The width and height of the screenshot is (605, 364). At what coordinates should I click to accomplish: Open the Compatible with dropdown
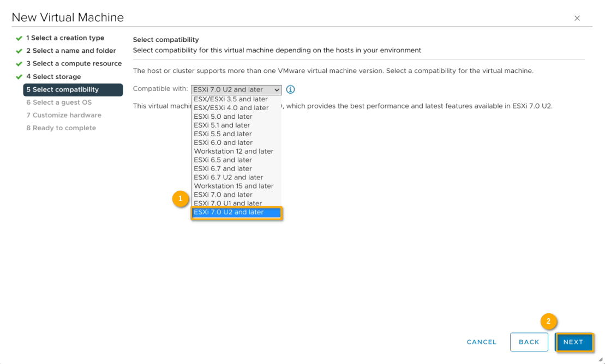point(236,89)
